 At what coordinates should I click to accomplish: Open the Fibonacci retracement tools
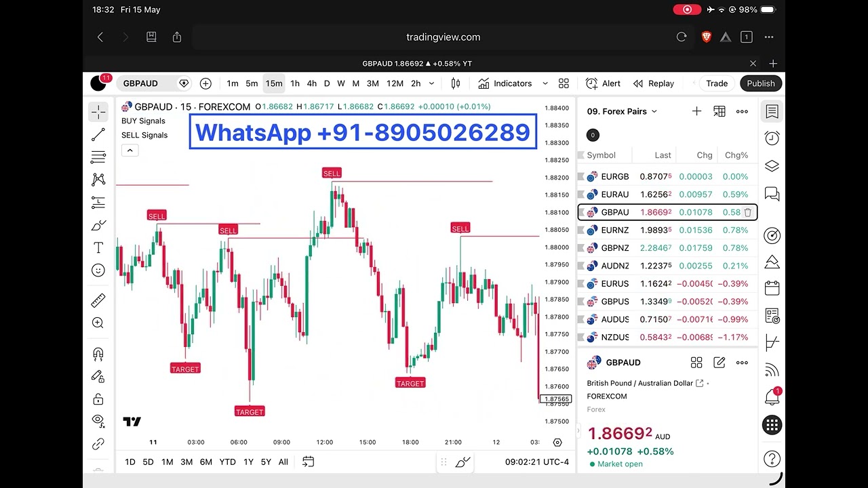[98, 157]
